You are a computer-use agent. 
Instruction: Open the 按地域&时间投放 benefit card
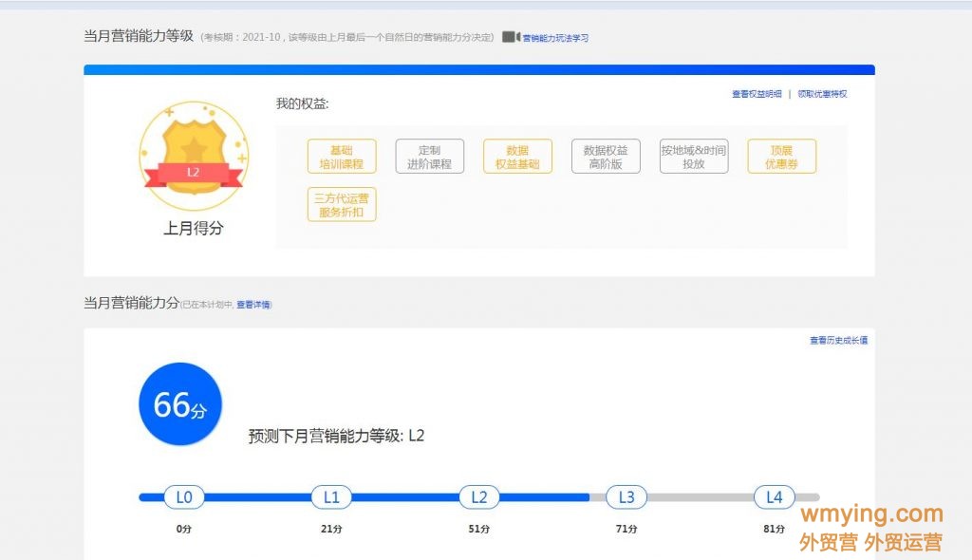click(694, 156)
